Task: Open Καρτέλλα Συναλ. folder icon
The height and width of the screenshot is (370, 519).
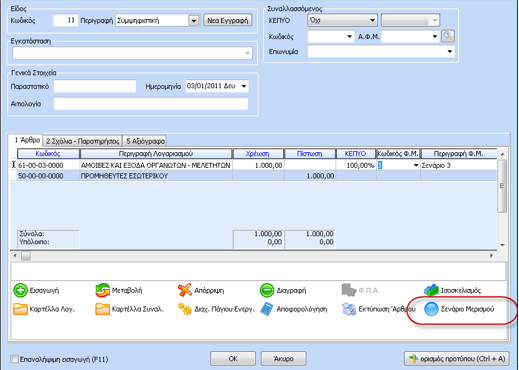Action: pyautogui.click(x=102, y=309)
